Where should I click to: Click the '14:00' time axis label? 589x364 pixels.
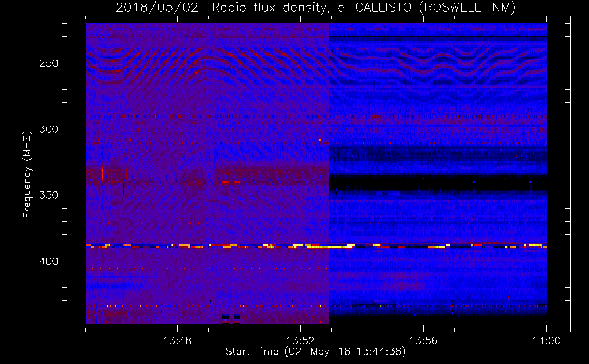click(546, 341)
